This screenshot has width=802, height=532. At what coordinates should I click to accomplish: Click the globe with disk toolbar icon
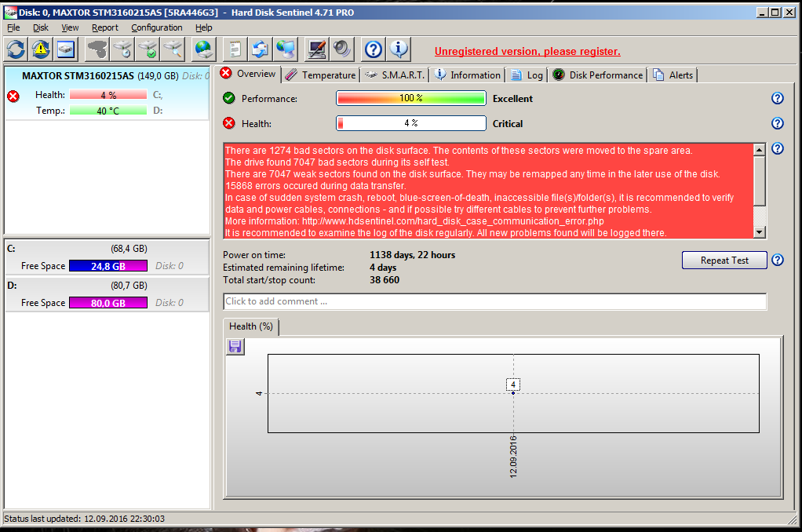(203, 49)
